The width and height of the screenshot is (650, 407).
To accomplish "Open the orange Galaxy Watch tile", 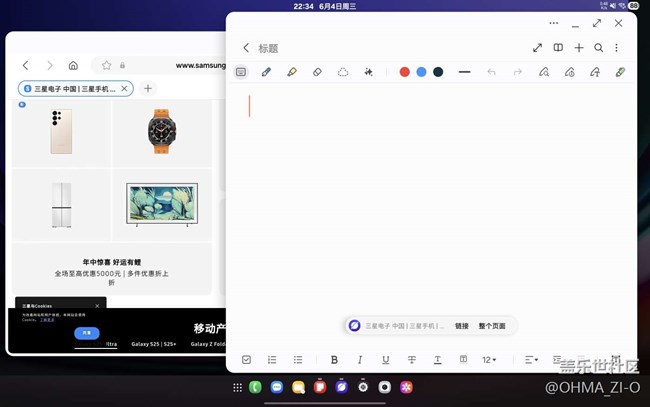I will tap(162, 133).
